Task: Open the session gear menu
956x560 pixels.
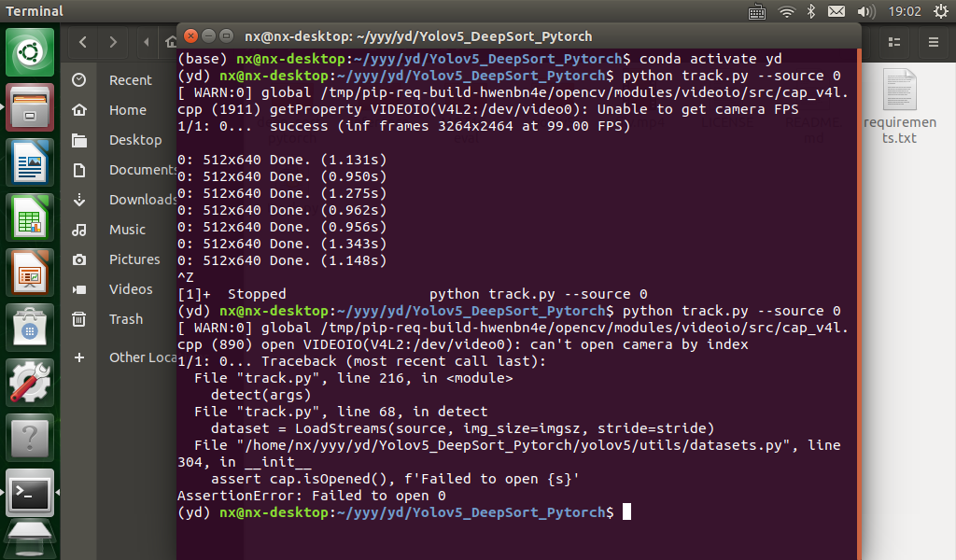Action: tap(942, 11)
